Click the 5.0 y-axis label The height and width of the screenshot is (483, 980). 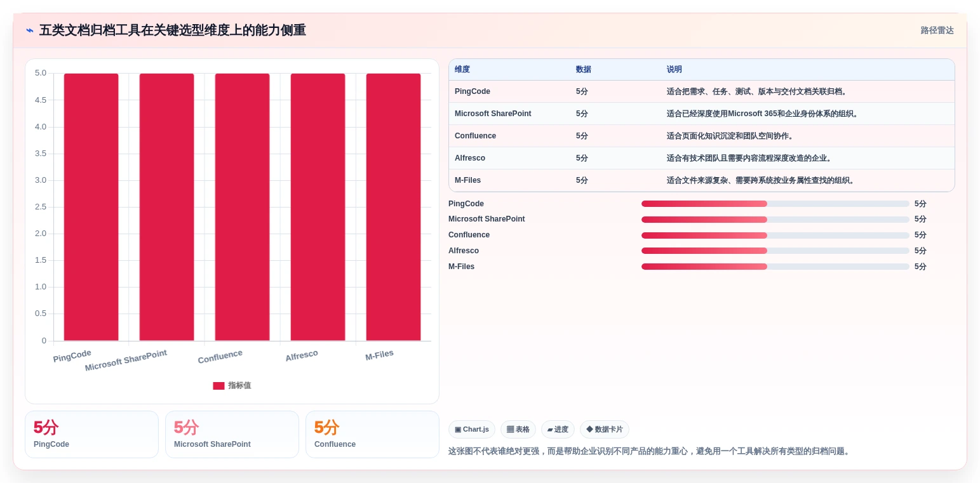[x=41, y=73]
